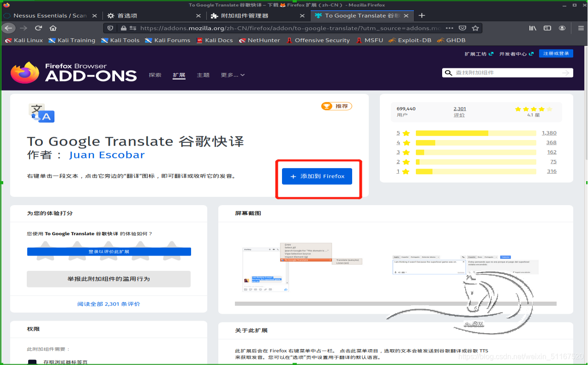
Task: Open the context menu screenshot thumbnail
Action: click(x=303, y=267)
